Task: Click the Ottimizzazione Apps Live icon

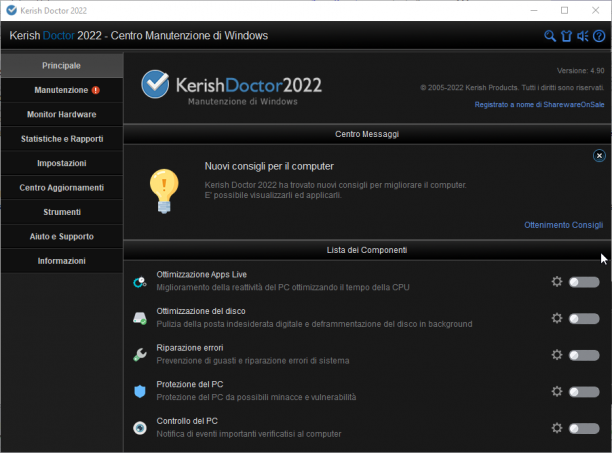Action: 140,281
